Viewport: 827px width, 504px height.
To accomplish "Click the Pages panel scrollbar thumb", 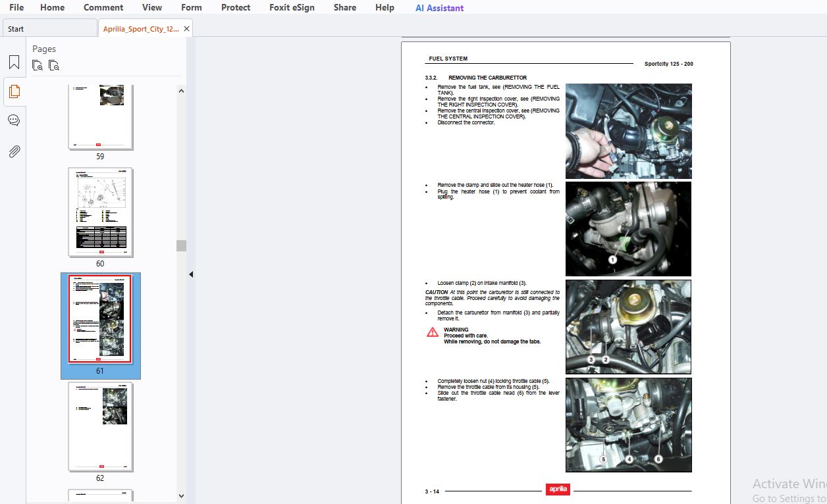I will (181, 245).
